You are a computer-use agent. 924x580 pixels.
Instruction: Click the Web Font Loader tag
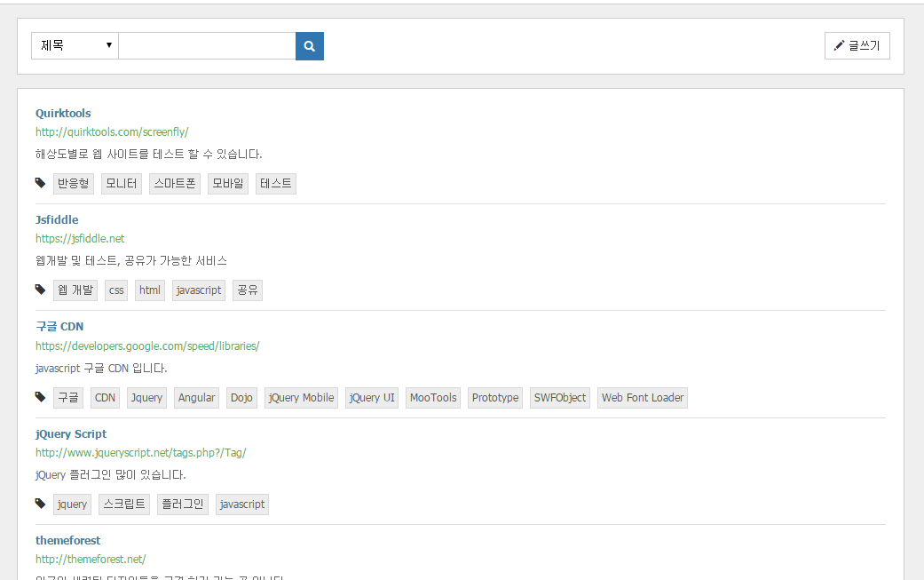point(643,398)
